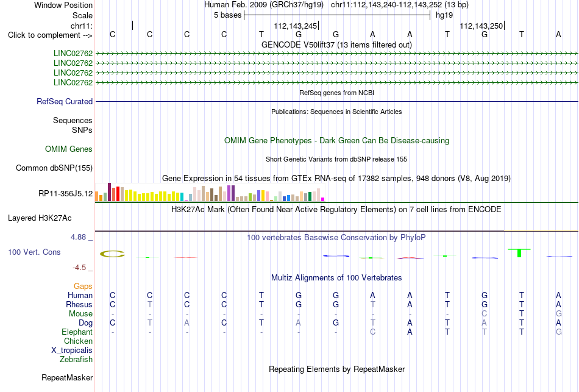Viewport: 579px width, 392px height.
Task: Click the 112,143,250 coordinate marker
Action: click(481, 26)
